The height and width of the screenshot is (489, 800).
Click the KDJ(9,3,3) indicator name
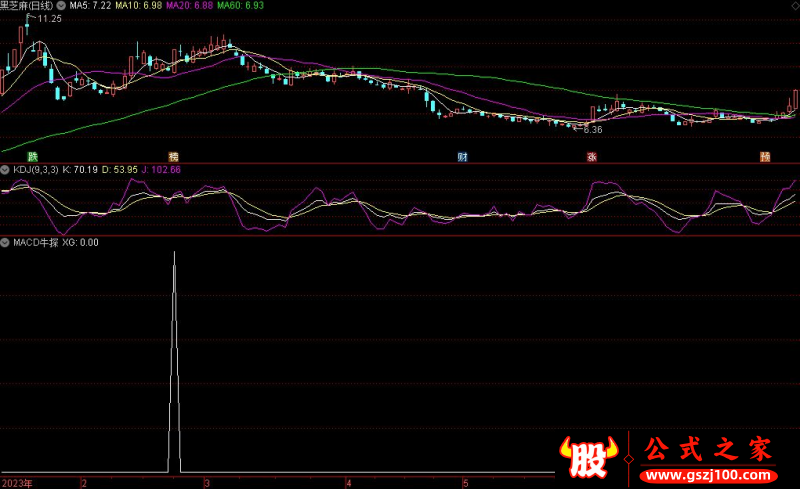36,171
